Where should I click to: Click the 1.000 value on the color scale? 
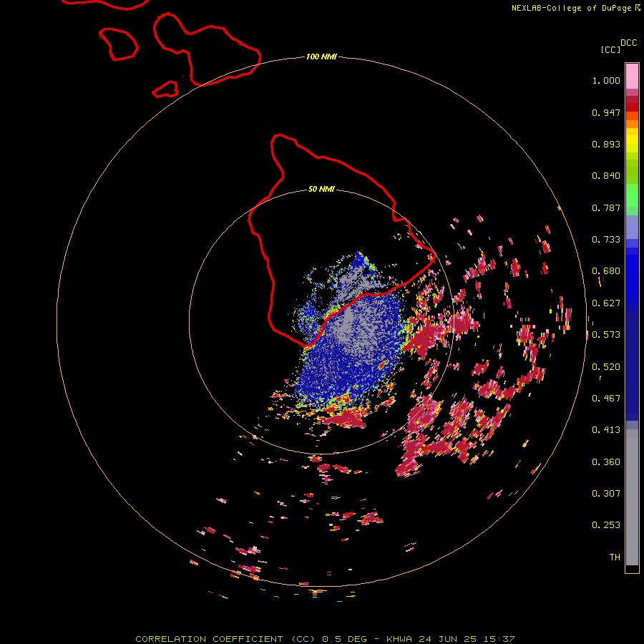coord(606,80)
